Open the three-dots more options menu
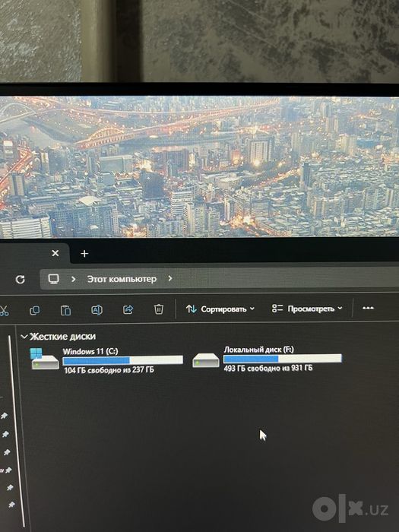Image resolution: width=399 pixels, height=532 pixels. 368,308
